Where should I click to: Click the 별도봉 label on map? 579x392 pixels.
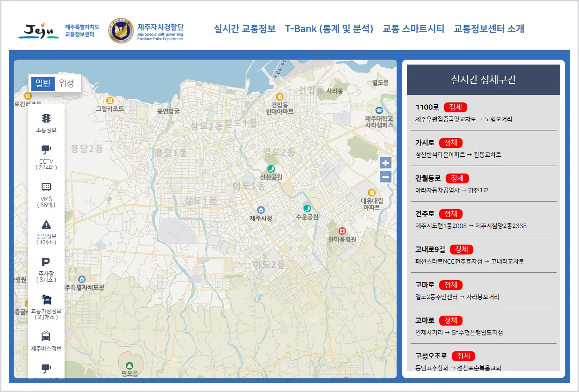[x=380, y=83]
